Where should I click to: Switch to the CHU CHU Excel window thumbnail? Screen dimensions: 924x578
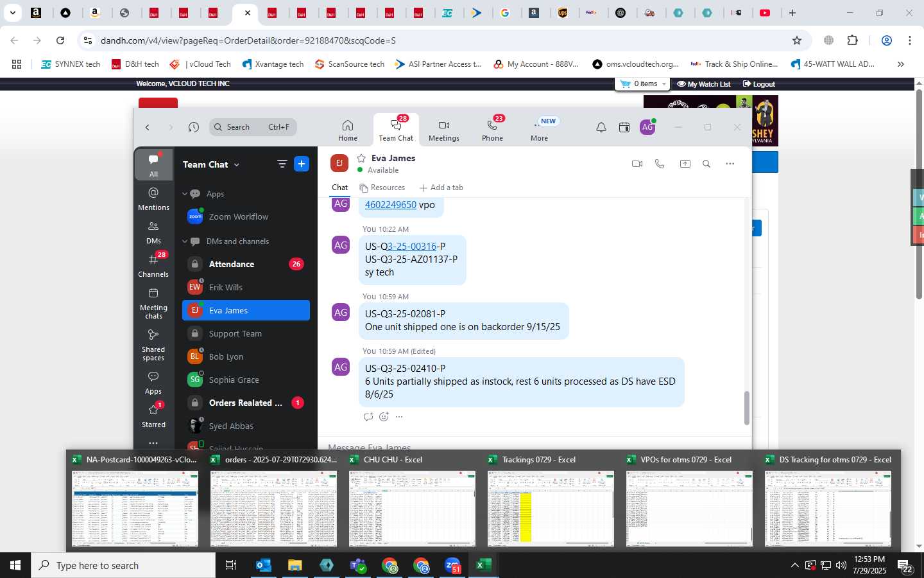point(412,502)
